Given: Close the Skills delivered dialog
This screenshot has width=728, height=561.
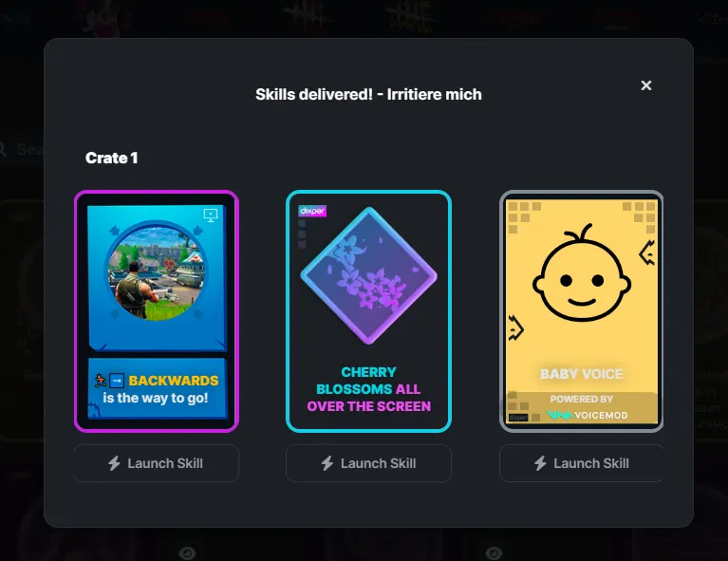Looking at the screenshot, I should [x=645, y=85].
